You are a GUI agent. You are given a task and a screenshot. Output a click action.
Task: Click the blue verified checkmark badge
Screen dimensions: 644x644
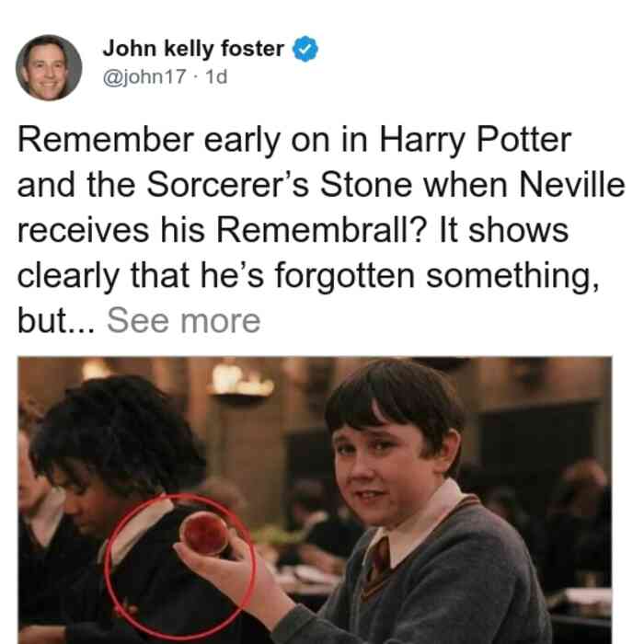305,49
